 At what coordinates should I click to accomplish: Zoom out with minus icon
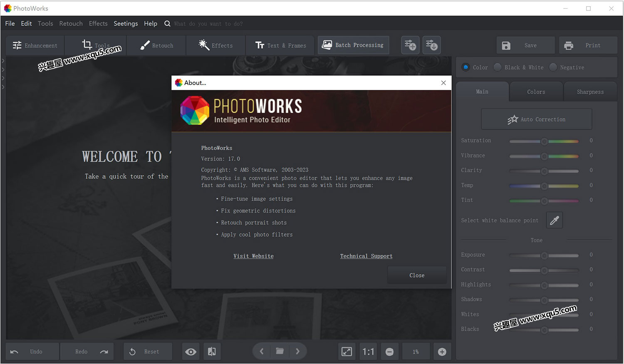pos(389,352)
